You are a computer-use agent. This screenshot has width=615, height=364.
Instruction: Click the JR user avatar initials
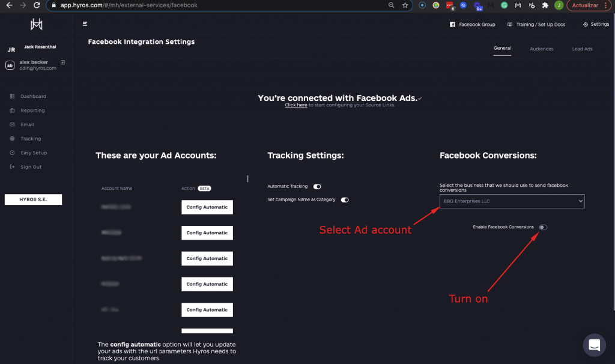tap(11, 50)
